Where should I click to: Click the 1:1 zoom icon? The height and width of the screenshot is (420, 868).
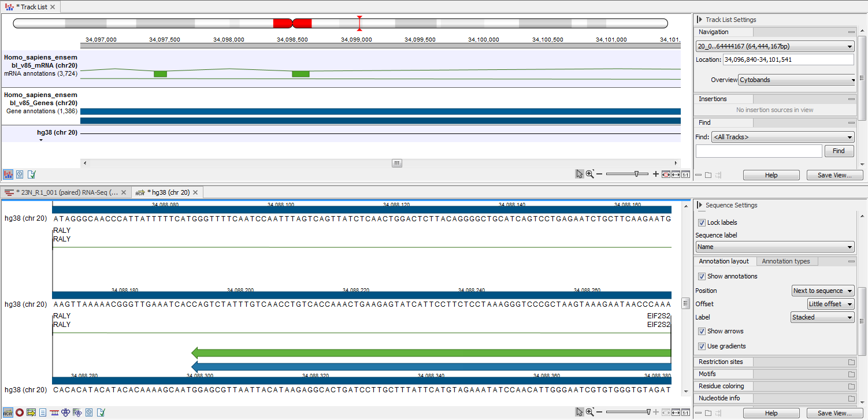pyautogui.click(x=685, y=174)
